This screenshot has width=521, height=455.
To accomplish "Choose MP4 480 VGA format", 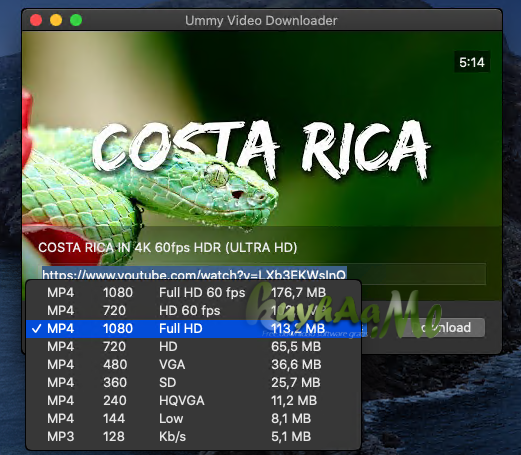I will pos(193,365).
